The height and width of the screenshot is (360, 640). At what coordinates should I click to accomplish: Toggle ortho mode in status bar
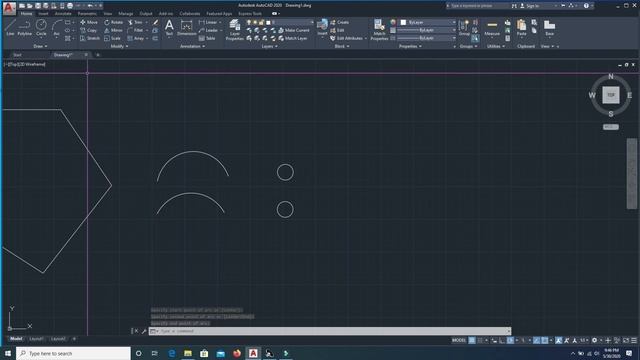pyautogui.click(x=502, y=340)
